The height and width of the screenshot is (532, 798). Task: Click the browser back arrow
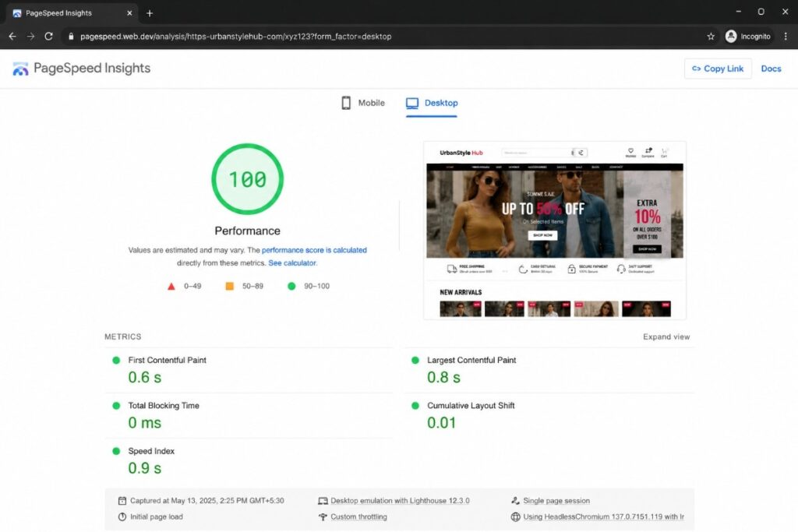point(12,36)
